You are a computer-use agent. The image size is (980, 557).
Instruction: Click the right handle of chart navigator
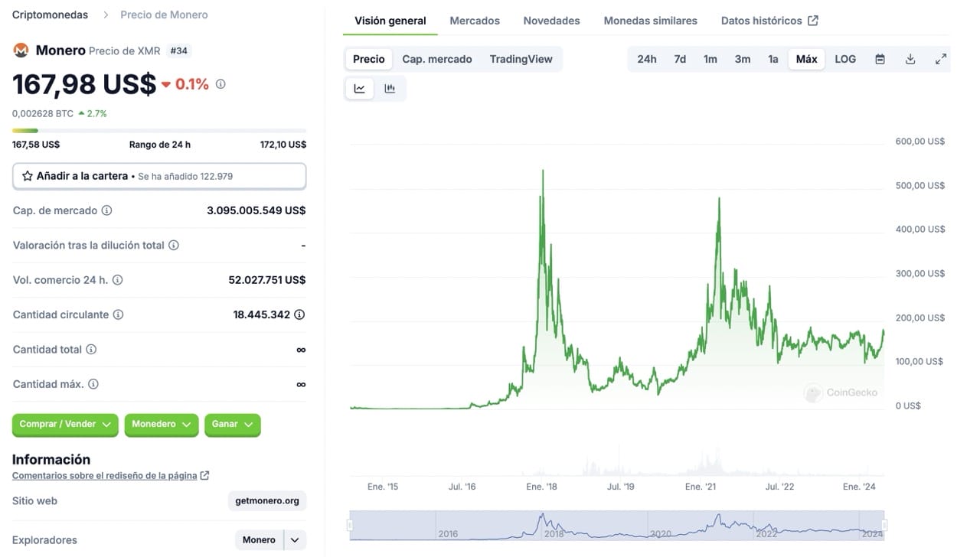(884, 525)
